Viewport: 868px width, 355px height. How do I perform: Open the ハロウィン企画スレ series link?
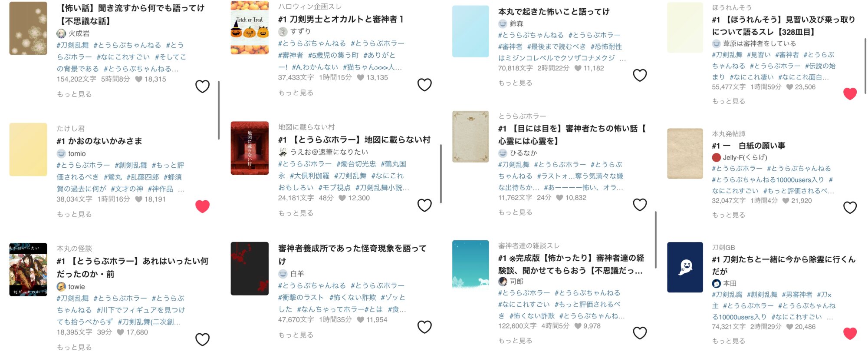click(x=310, y=7)
